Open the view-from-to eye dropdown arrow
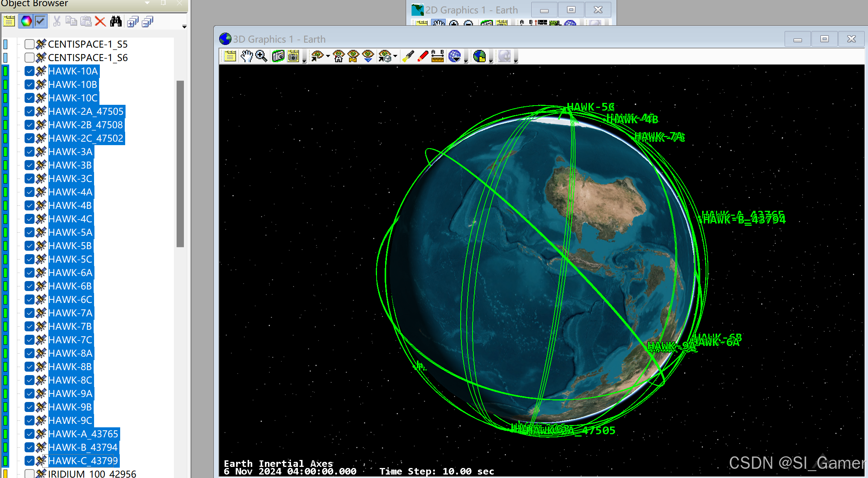 [x=395, y=56]
